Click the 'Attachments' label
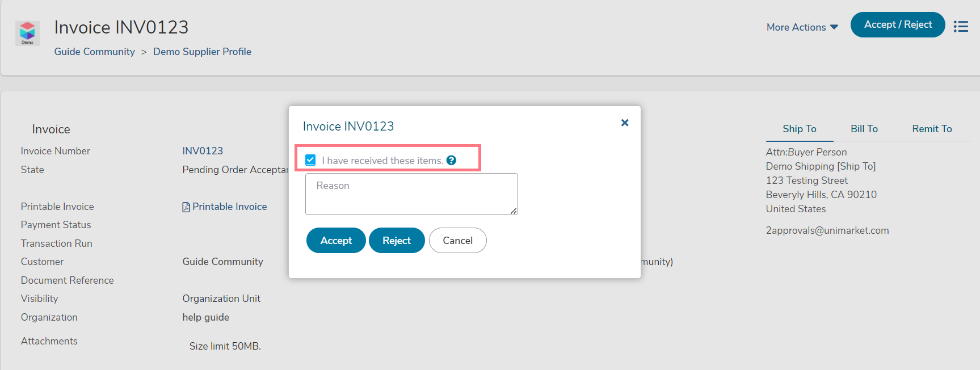Image resolution: width=980 pixels, height=370 pixels. pyautogui.click(x=49, y=341)
